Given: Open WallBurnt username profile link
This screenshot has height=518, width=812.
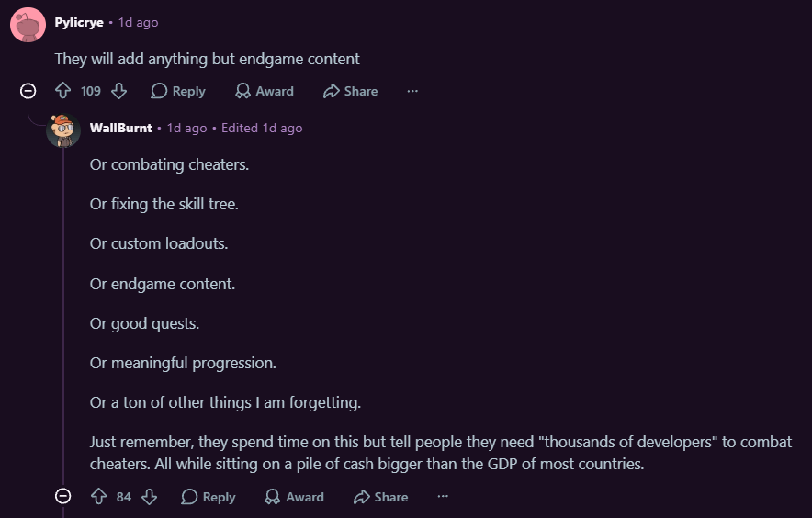Looking at the screenshot, I should point(120,128).
